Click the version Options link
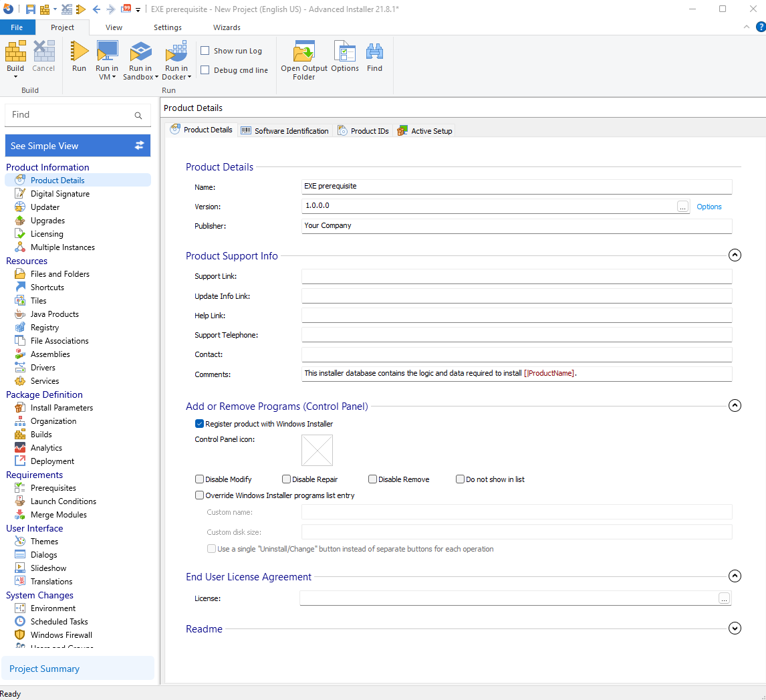Viewport: 766px width, 700px height. [709, 207]
